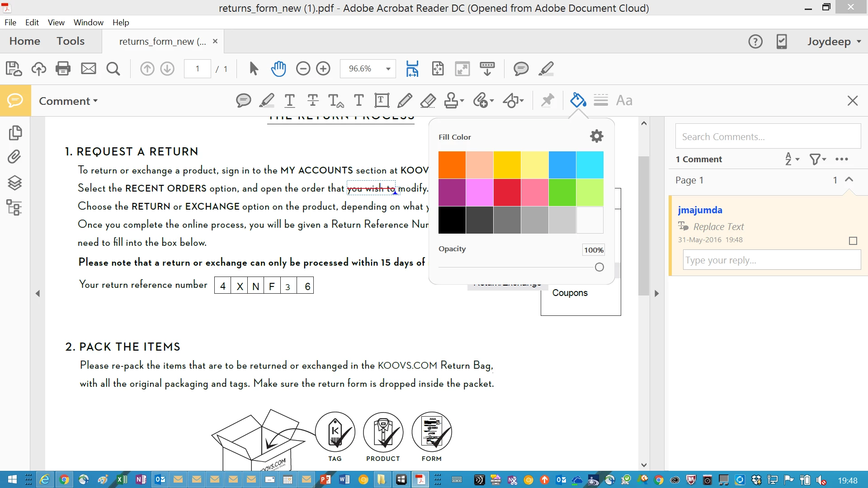Expand the Comment tool dropdown

[x=68, y=101]
